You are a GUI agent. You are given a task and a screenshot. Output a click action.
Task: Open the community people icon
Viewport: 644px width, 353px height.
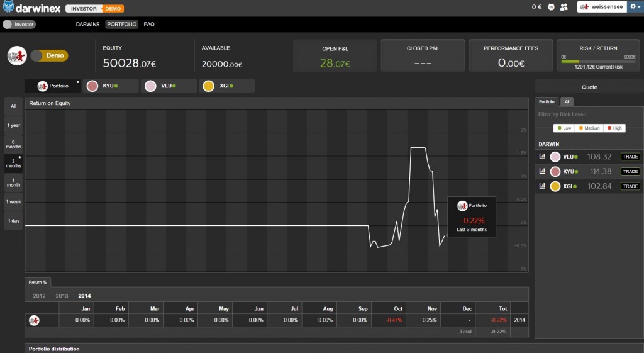[x=564, y=8]
